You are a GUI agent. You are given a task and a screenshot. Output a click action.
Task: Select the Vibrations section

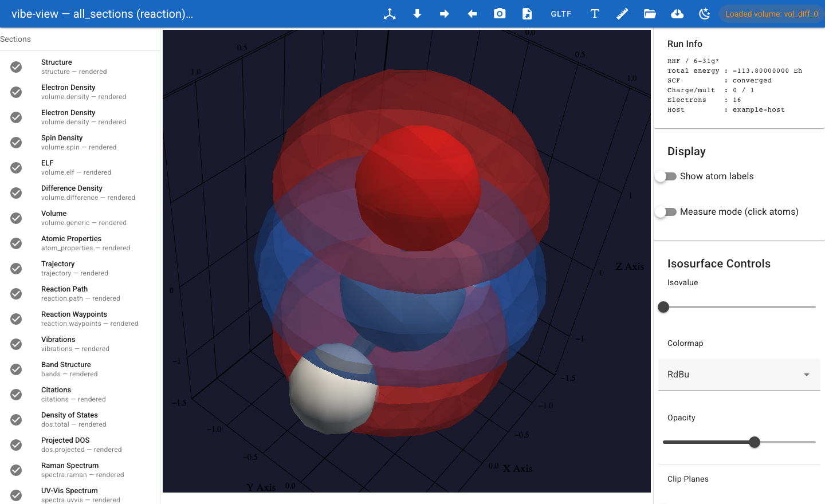pyautogui.click(x=80, y=344)
